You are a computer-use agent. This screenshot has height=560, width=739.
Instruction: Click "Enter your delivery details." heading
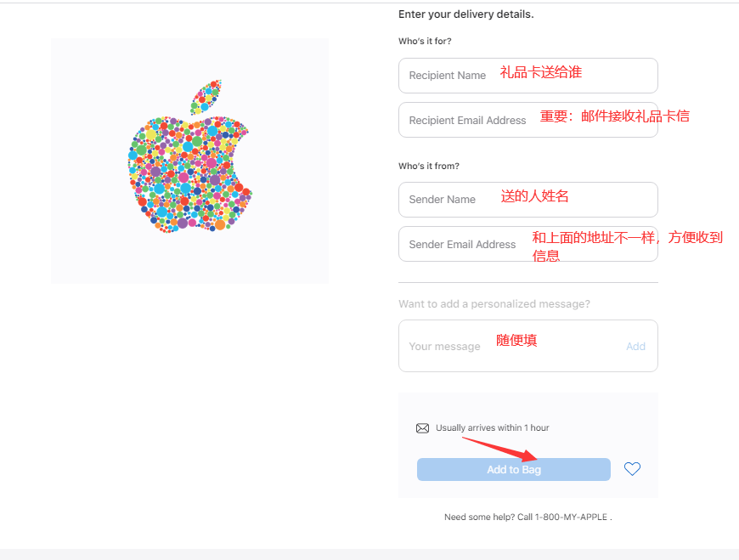(x=465, y=14)
